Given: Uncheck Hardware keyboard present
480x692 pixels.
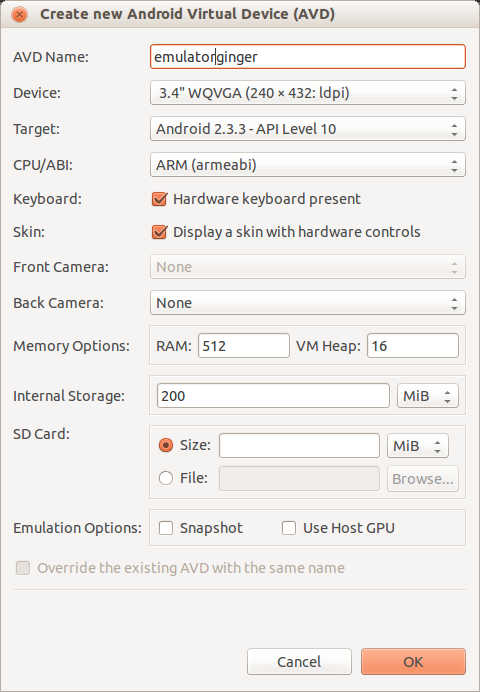Looking at the screenshot, I should (x=159, y=199).
